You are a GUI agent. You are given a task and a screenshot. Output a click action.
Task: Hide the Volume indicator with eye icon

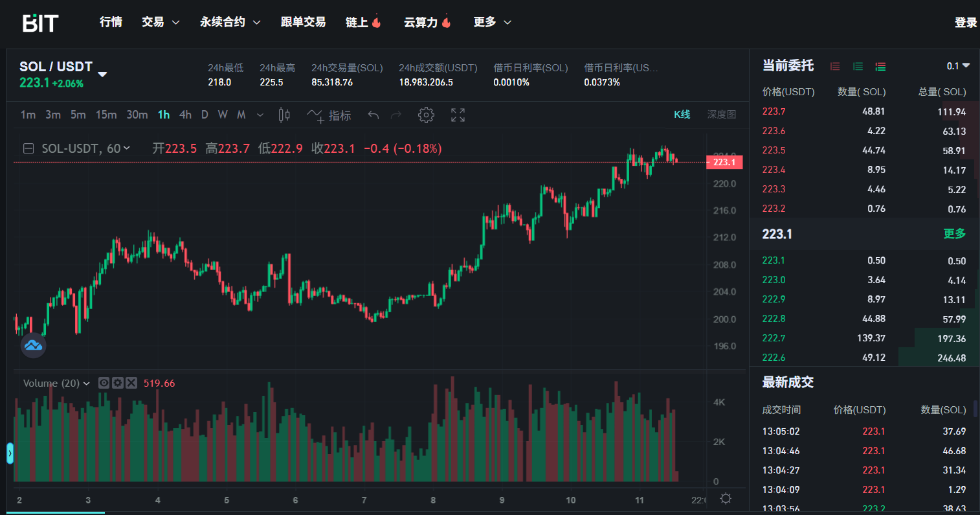coord(104,383)
